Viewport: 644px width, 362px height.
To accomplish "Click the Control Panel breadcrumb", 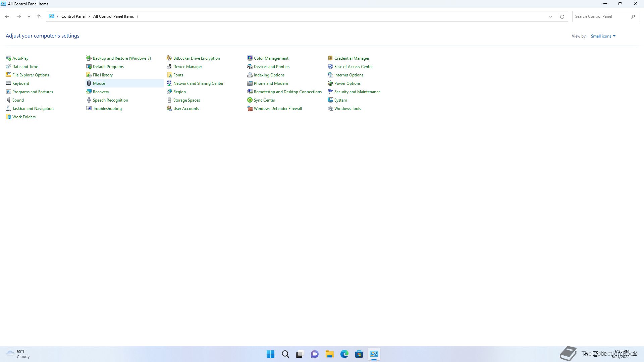I will (x=73, y=16).
